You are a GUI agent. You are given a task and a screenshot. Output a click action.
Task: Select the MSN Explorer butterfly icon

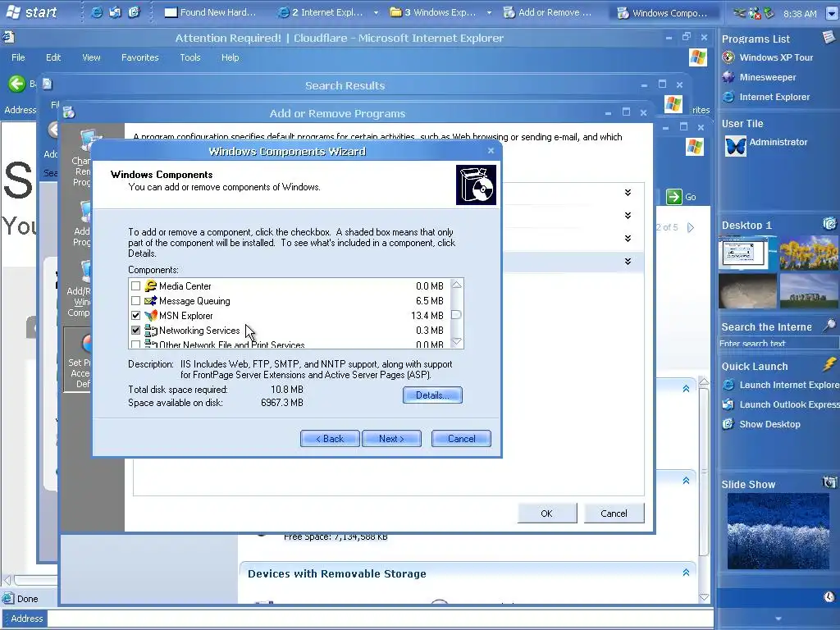click(x=151, y=316)
